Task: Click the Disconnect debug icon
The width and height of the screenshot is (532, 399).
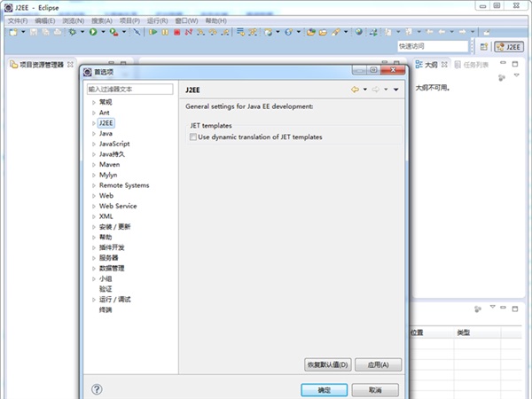Action: [189, 32]
